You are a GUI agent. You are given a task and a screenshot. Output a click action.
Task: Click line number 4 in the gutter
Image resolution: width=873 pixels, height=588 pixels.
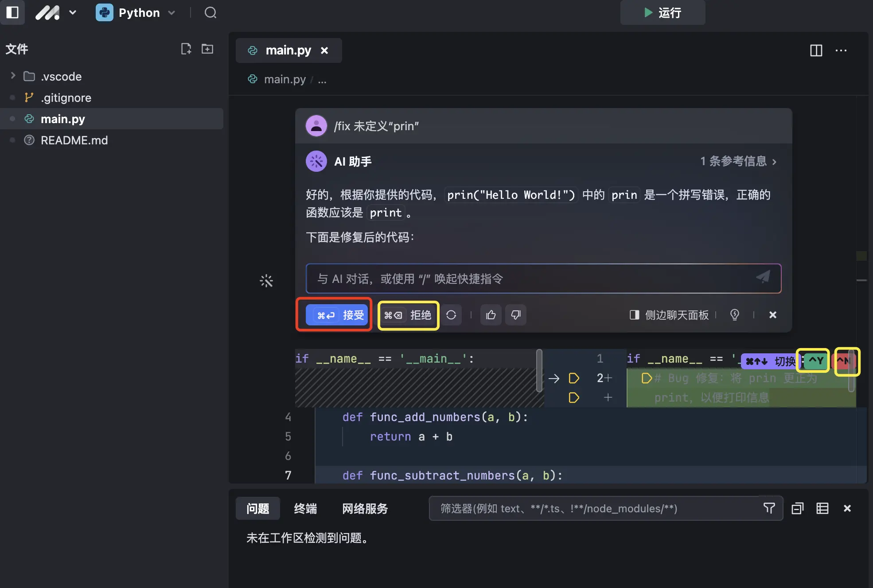288,417
